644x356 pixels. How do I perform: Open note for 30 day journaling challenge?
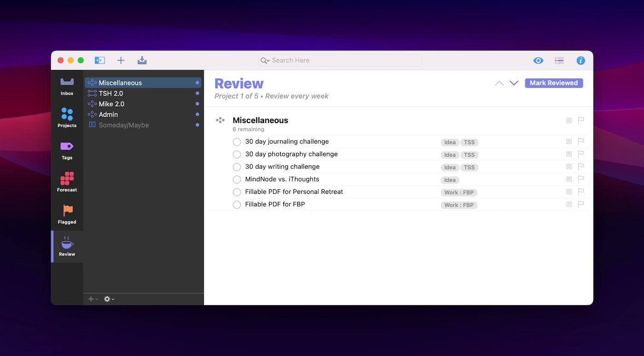click(x=569, y=141)
